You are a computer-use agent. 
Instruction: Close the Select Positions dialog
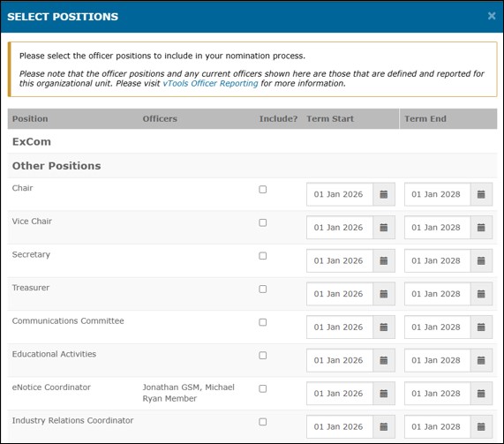(492, 16)
